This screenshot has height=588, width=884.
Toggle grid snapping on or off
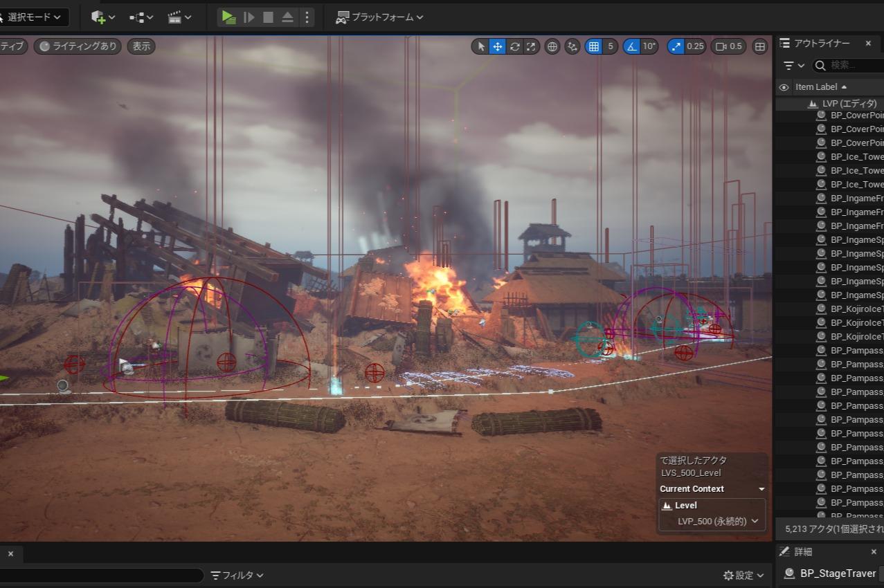[593, 46]
